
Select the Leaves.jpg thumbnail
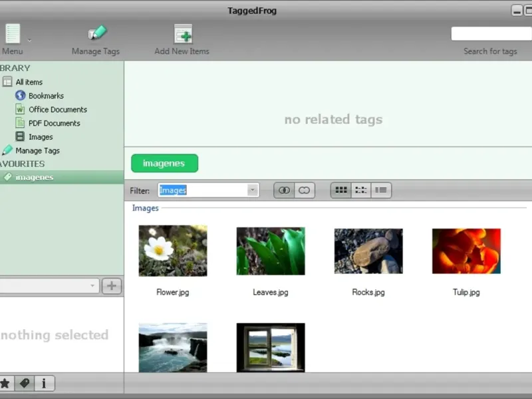(x=271, y=251)
